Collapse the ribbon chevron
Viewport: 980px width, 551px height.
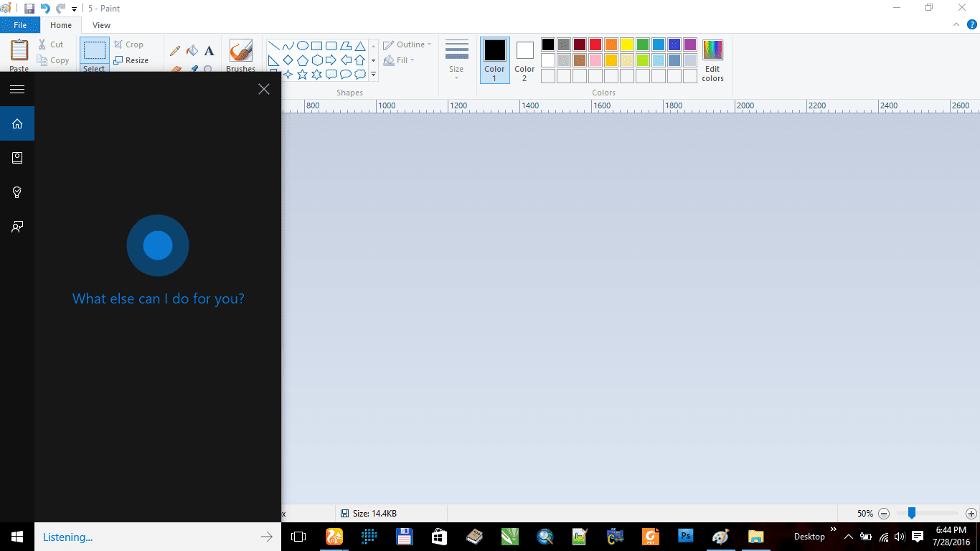[955, 24]
